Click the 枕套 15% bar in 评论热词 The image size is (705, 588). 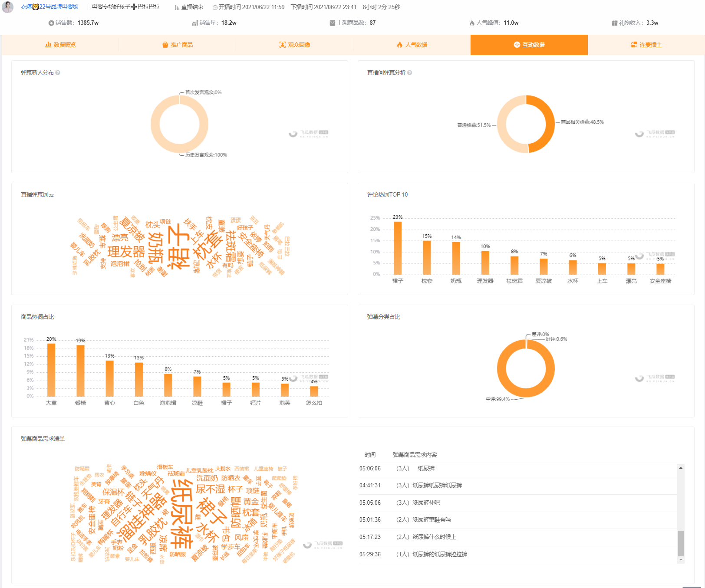pyautogui.click(x=427, y=257)
